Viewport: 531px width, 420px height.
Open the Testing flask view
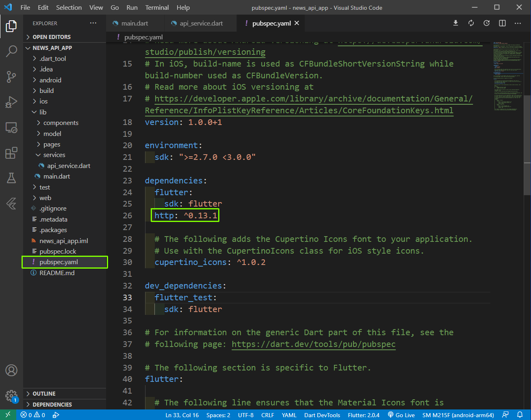click(11, 178)
